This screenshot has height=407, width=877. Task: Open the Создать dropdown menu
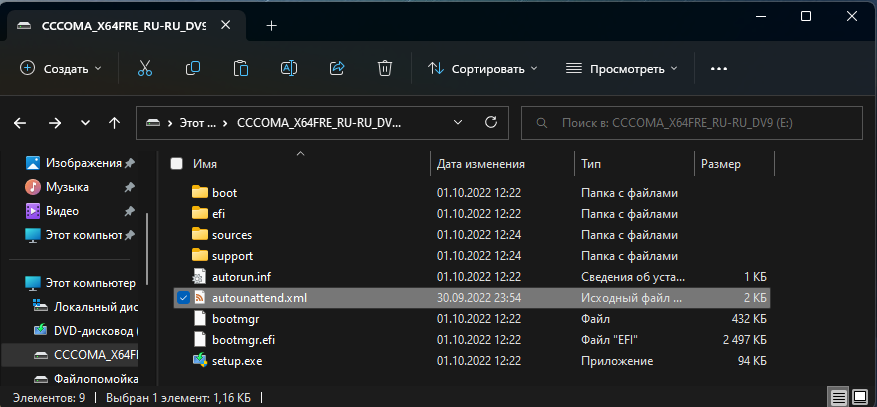61,69
